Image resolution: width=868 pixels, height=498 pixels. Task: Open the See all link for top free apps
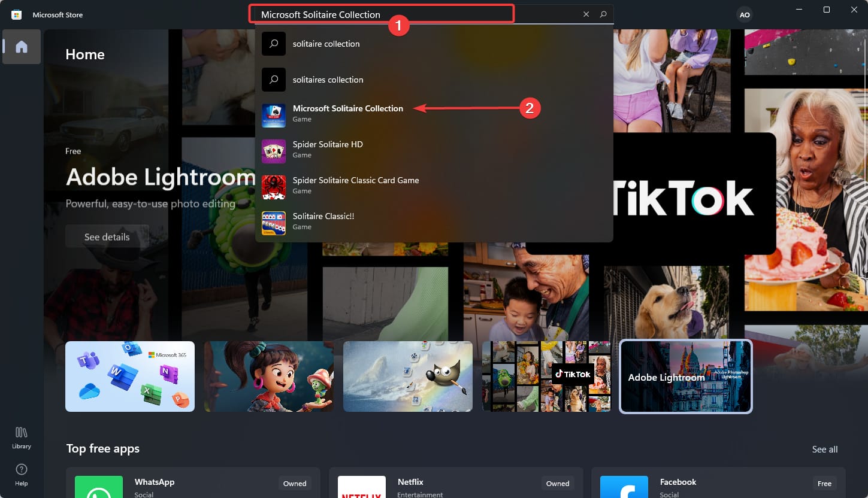825,449
